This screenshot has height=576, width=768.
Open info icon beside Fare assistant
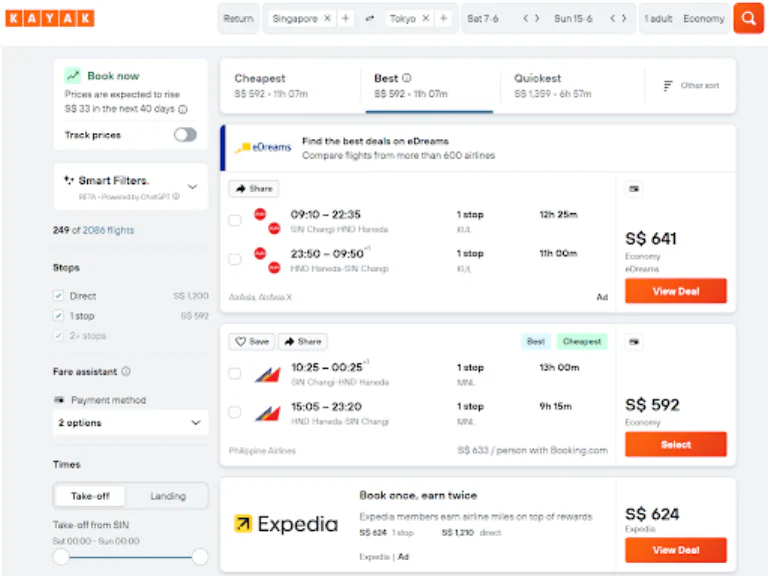click(x=126, y=372)
